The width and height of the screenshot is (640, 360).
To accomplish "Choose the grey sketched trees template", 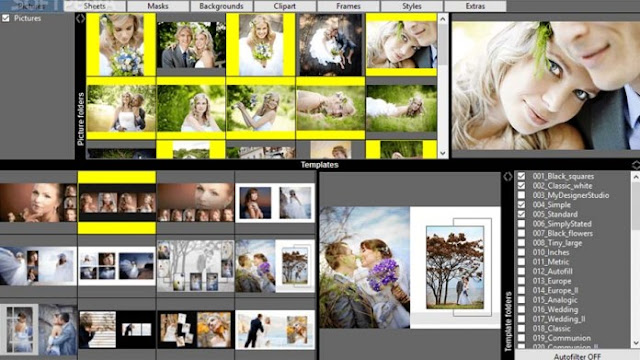I will (196, 266).
